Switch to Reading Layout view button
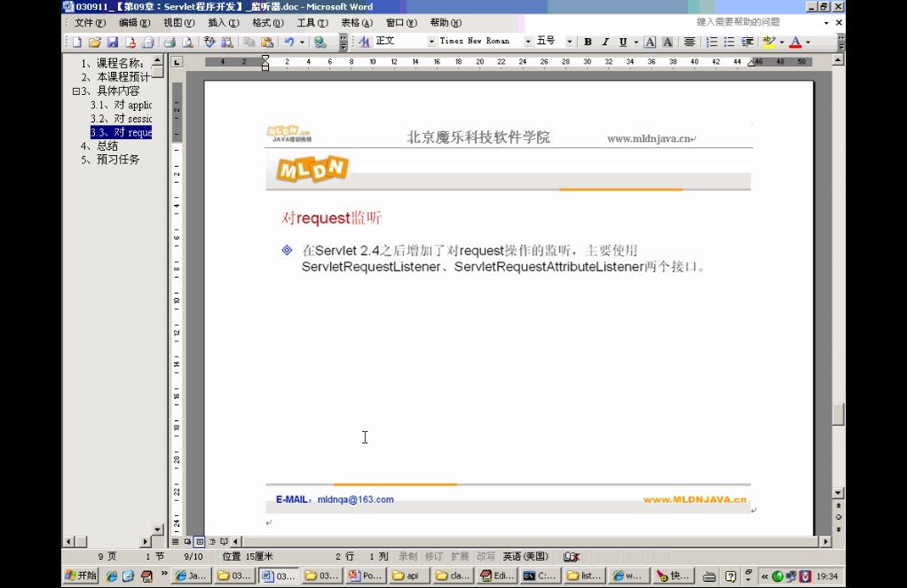This screenshot has width=907, height=588. pyautogui.click(x=224, y=542)
